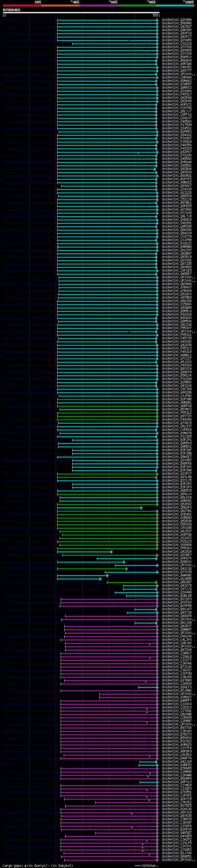This screenshot has height=868, width=197.
Task: Click UniRef100_C6RJH2 hit label
Action: 177,643
